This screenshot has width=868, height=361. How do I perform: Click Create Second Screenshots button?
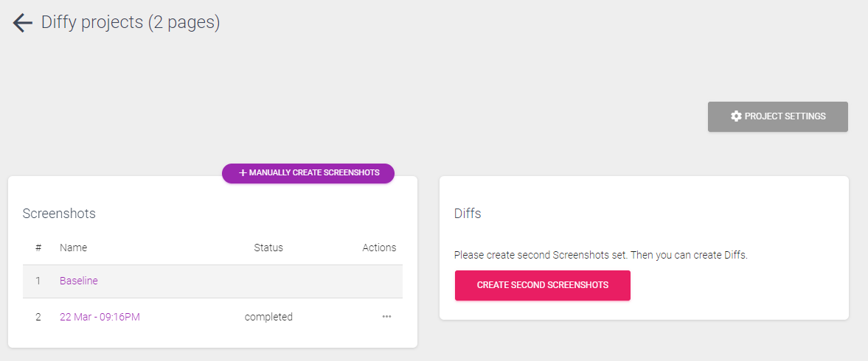543,285
